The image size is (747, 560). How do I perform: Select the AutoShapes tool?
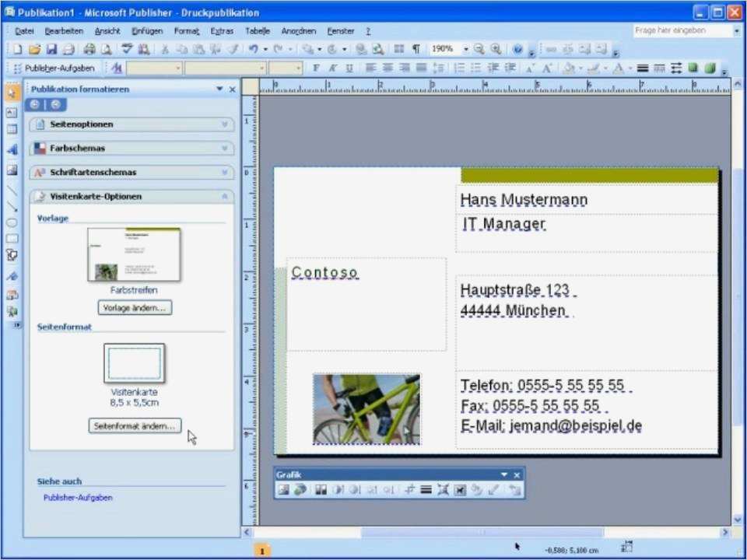click(x=12, y=255)
